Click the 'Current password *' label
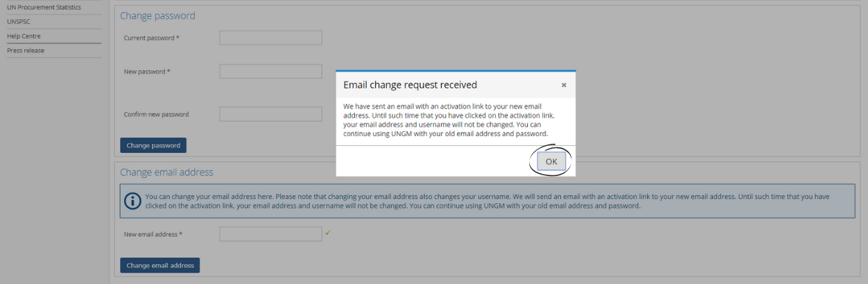 pos(151,38)
